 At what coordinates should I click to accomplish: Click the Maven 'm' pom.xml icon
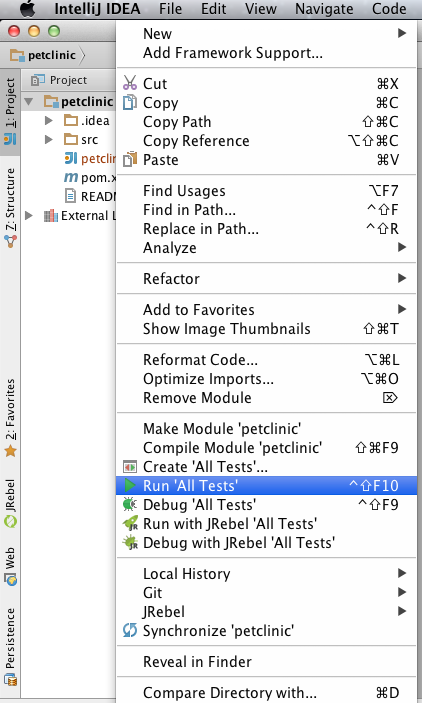71,178
